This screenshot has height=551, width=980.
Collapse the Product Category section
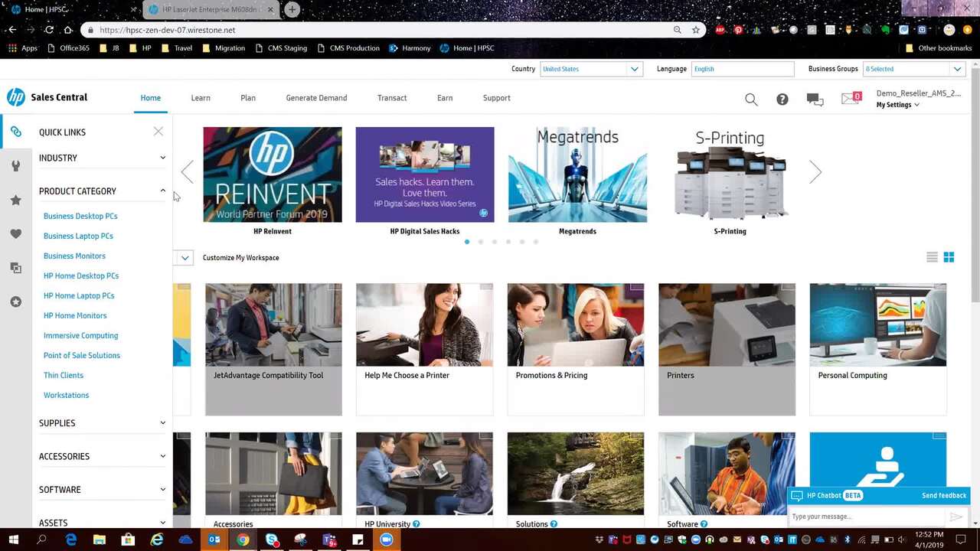click(102, 191)
